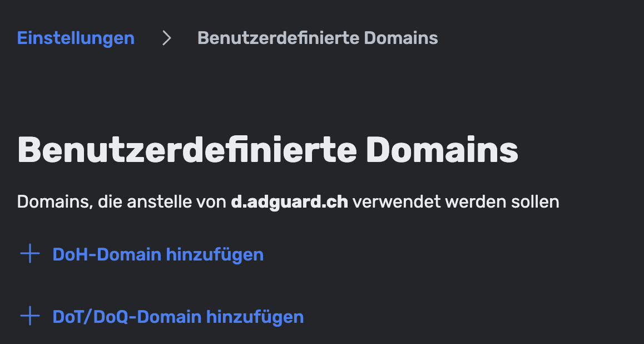Select the DoT/DoQ-Domain hinzufügen link text

[178, 317]
